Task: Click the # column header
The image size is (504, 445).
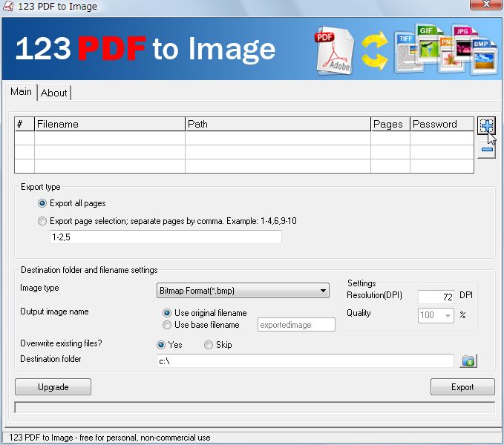Action: (x=24, y=125)
